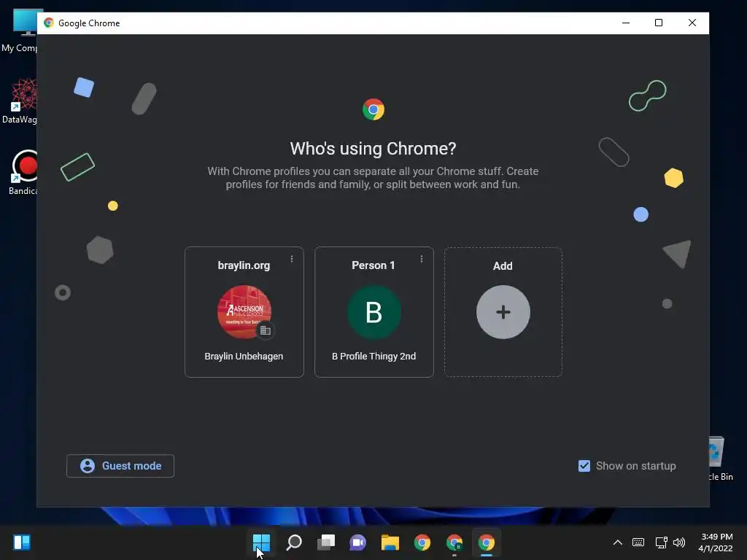Open more options for Person 1 profile

coord(422,259)
